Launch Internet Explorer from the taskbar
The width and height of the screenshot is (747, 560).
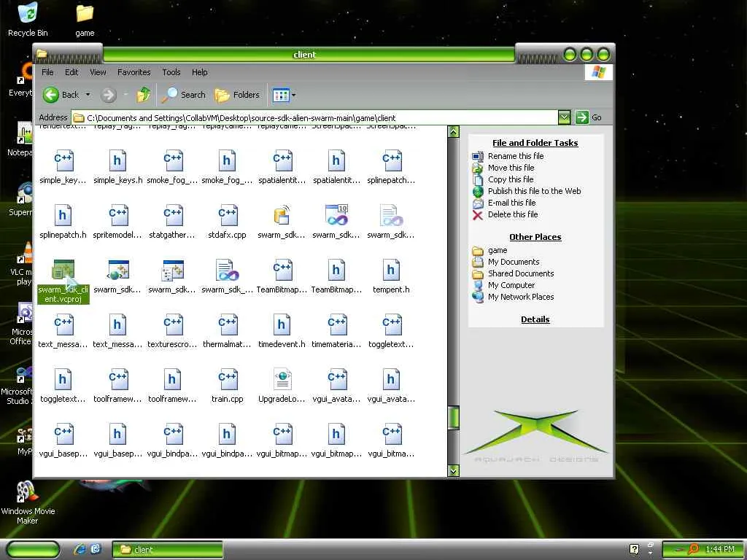[x=80, y=549]
